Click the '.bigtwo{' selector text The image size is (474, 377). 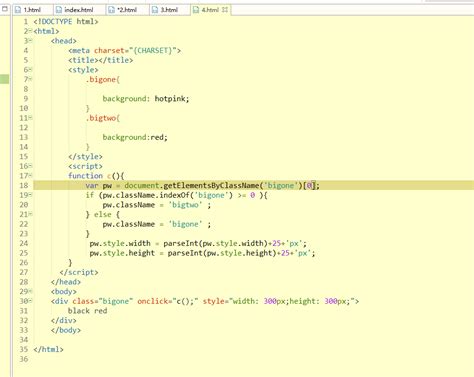[x=103, y=118]
